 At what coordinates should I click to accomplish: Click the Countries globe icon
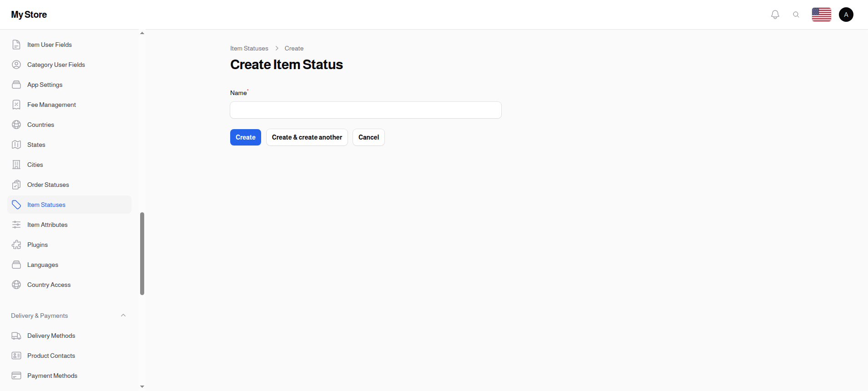pyautogui.click(x=16, y=125)
